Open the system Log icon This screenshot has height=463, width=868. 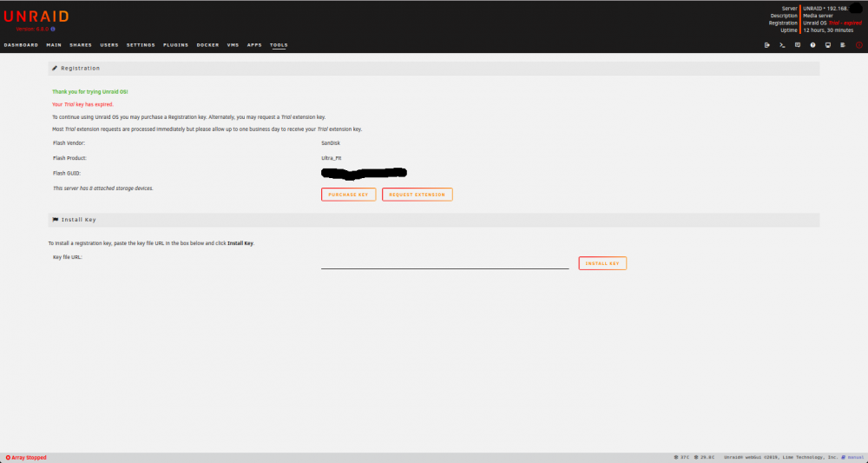pos(843,45)
